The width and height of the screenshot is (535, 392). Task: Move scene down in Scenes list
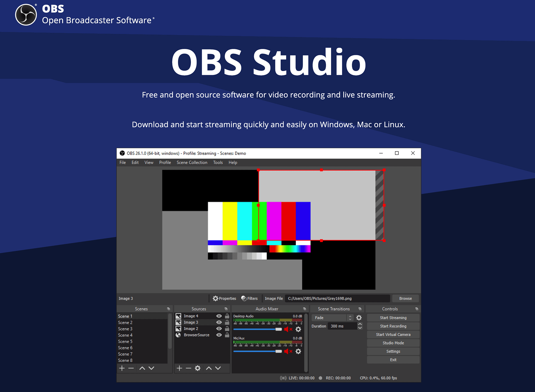click(151, 368)
